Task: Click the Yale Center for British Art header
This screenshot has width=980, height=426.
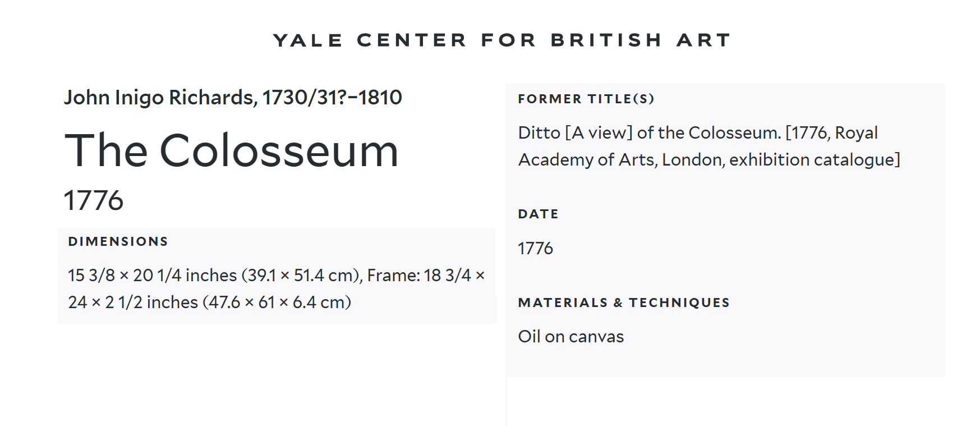Action: 501,40
